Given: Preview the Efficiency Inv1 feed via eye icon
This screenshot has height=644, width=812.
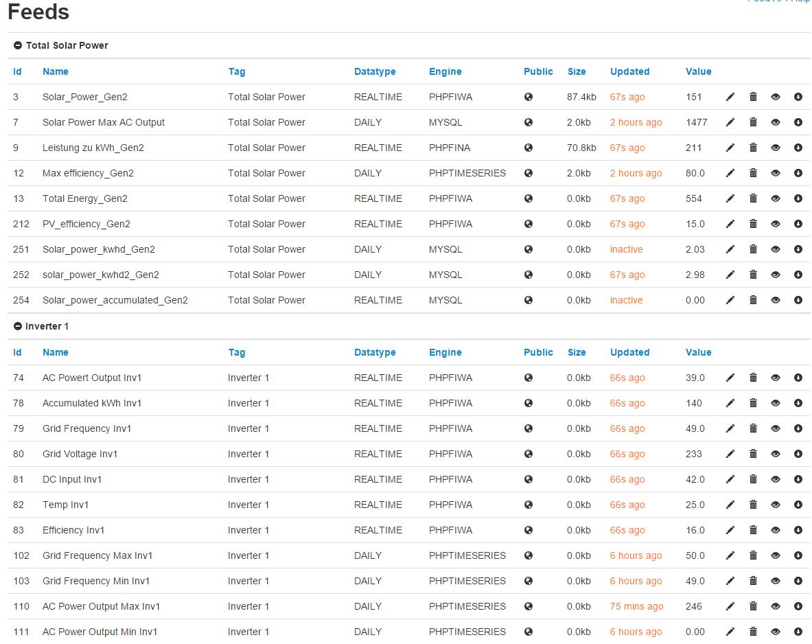Looking at the screenshot, I should (776, 530).
